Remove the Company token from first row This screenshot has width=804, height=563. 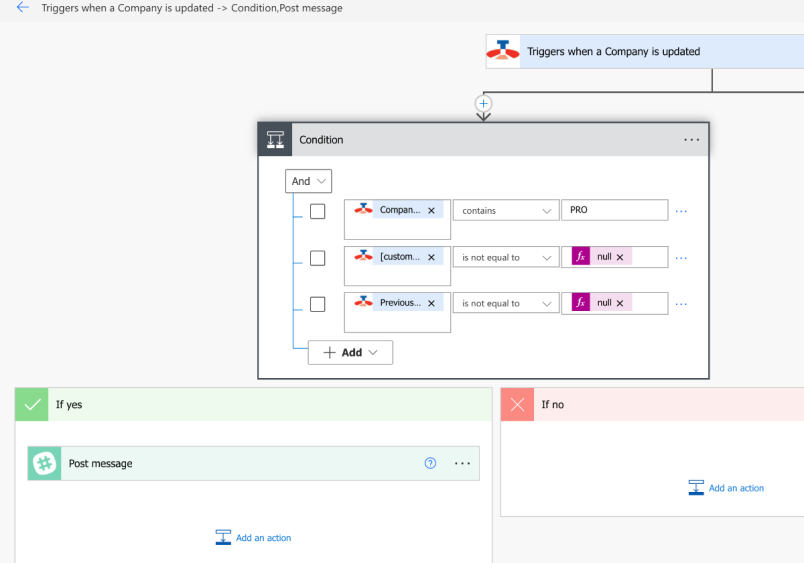coord(431,211)
